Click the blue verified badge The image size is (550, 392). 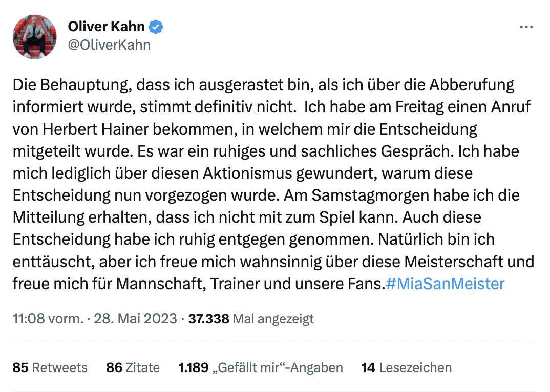click(156, 27)
